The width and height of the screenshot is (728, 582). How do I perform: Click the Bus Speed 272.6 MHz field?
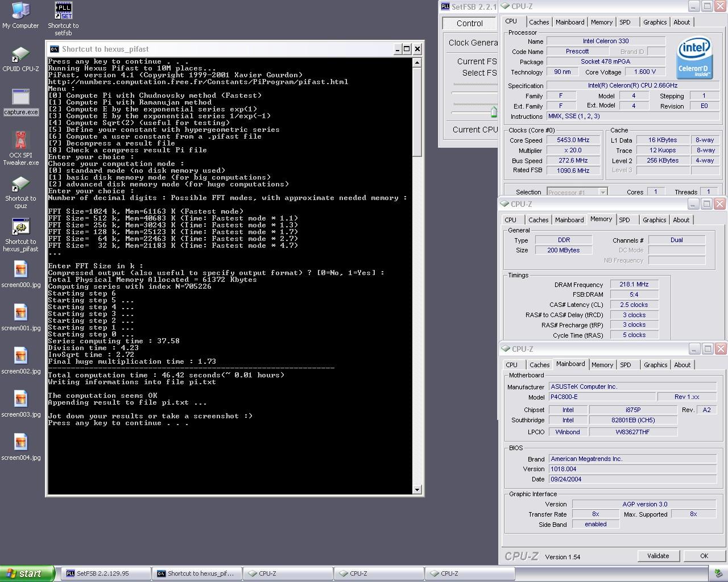pos(573,160)
